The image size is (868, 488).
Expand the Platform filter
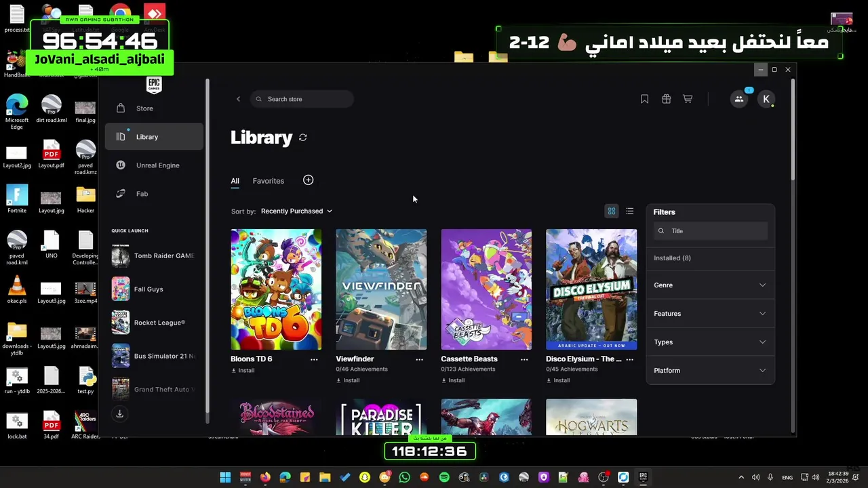point(710,371)
